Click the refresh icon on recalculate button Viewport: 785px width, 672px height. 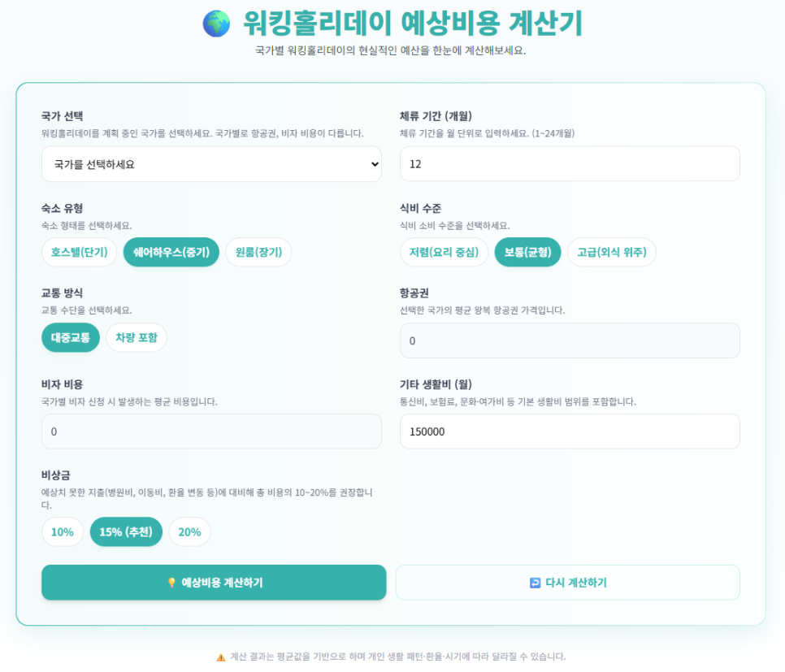click(x=535, y=583)
